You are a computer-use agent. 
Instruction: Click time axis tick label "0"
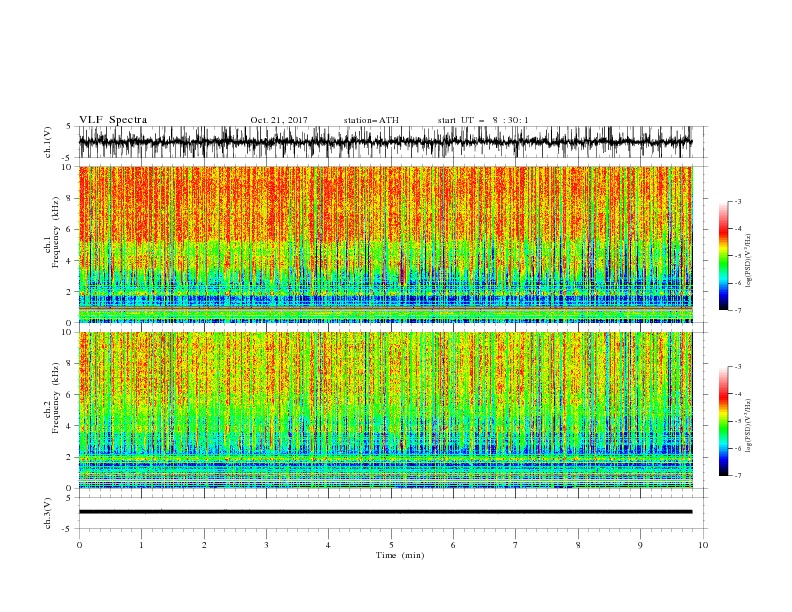[79, 545]
